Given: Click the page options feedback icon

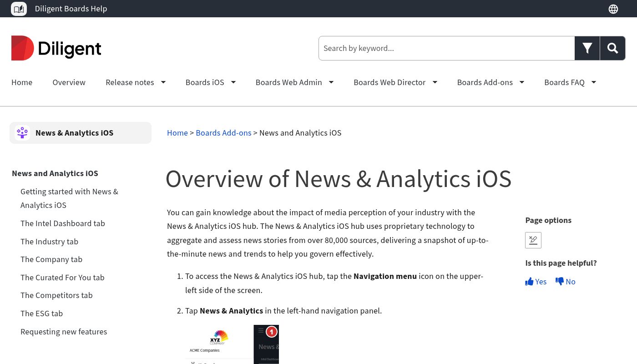Looking at the screenshot, I should (533, 240).
